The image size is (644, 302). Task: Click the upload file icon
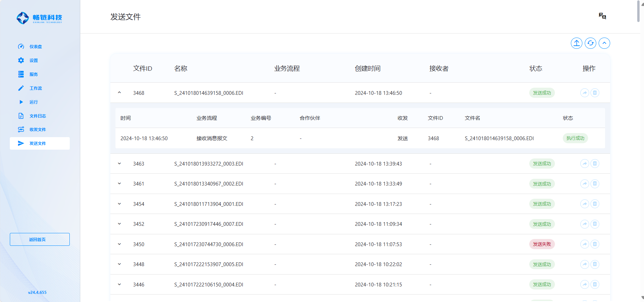coord(576,43)
